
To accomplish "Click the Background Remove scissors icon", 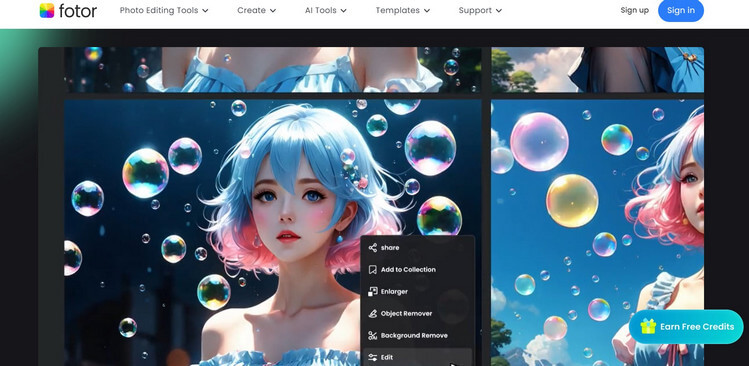I will (373, 335).
